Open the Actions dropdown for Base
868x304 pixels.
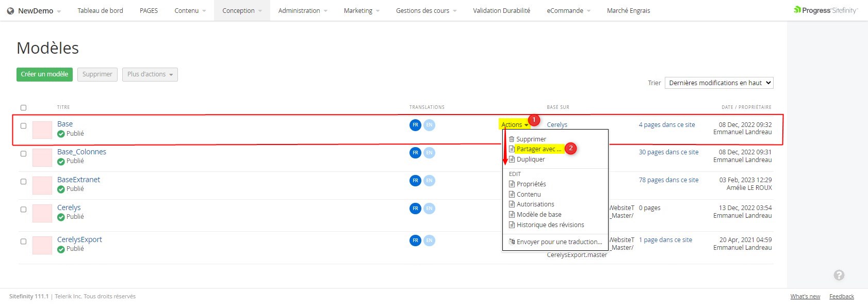pos(514,125)
